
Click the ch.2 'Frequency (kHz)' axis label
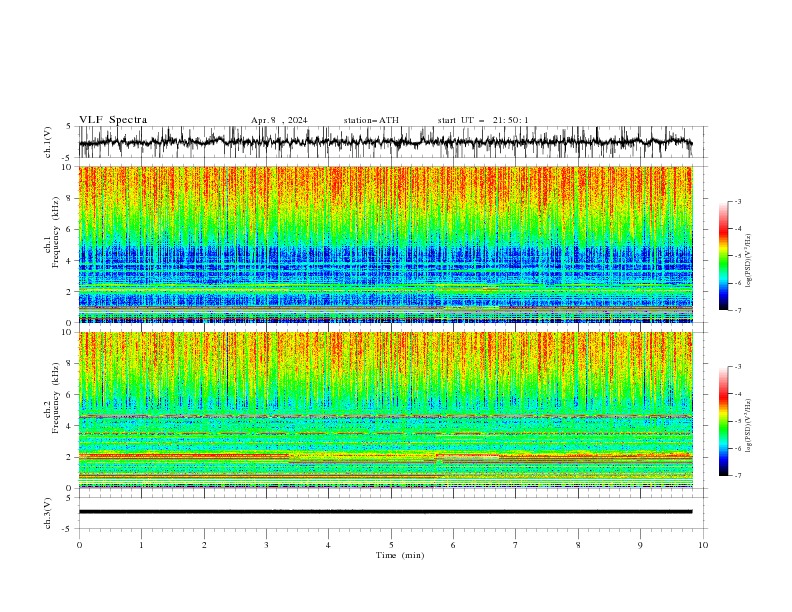pyautogui.click(x=55, y=398)
